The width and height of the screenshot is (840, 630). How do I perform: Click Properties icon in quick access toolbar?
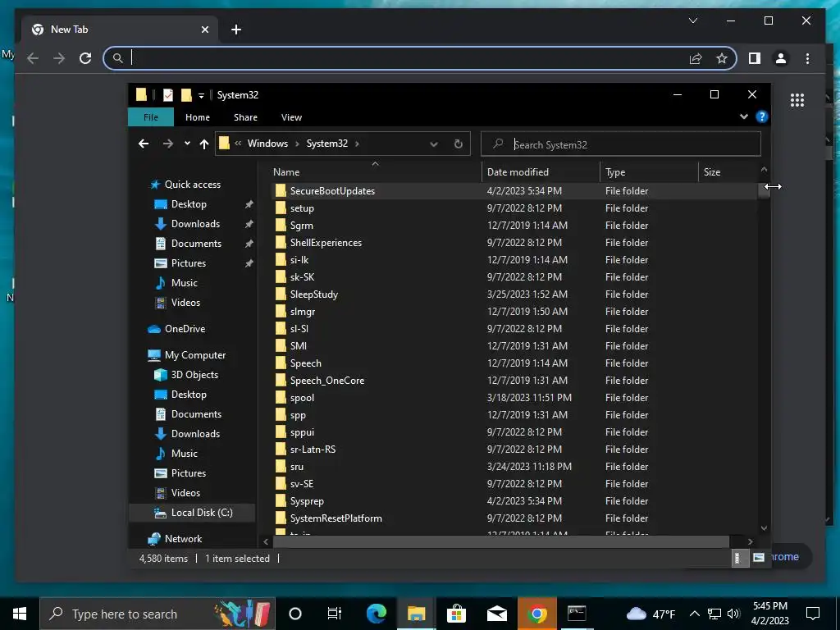tap(167, 95)
